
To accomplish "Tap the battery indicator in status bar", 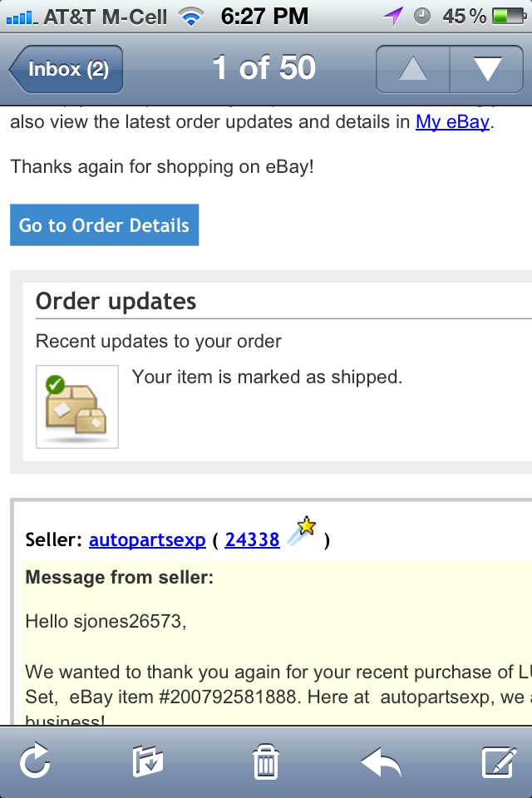I will pos(509,17).
